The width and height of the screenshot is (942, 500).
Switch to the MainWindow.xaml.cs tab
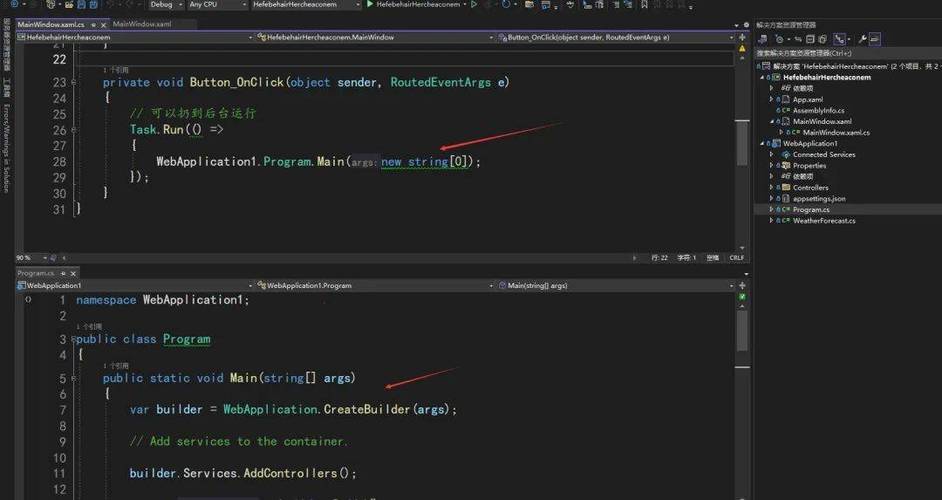(x=50, y=24)
